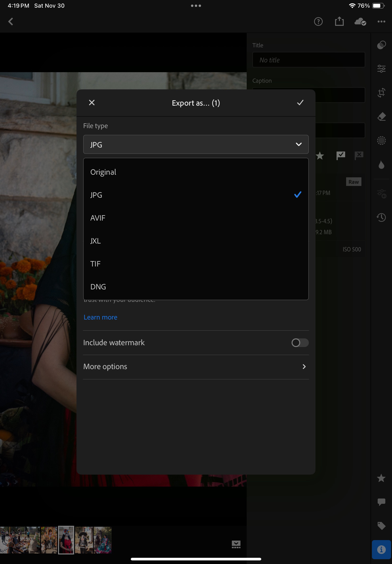This screenshot has height=564, width=392.
Task: Toggle the filmstrip visibility icon
Action: click(236, 544)
